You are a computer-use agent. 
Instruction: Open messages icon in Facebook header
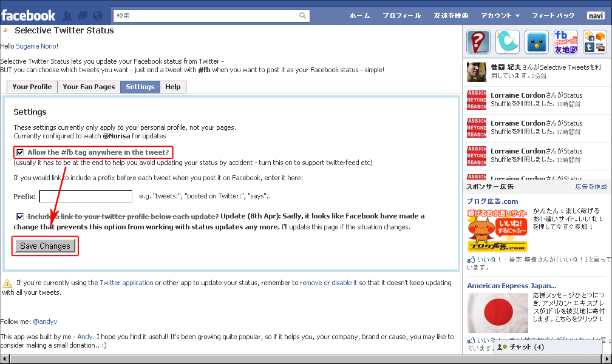(83, 16)
